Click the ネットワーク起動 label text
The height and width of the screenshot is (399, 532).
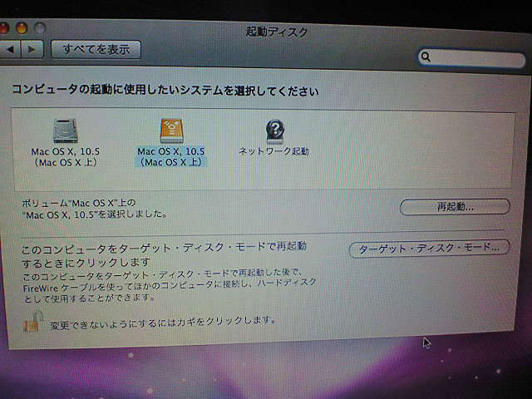point(274,151)
